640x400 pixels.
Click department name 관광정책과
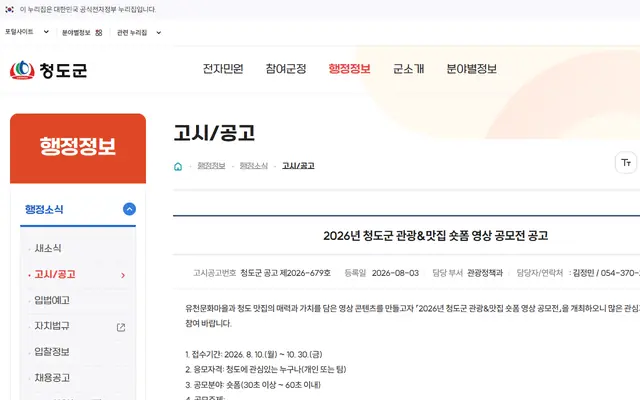coord(485,273)
